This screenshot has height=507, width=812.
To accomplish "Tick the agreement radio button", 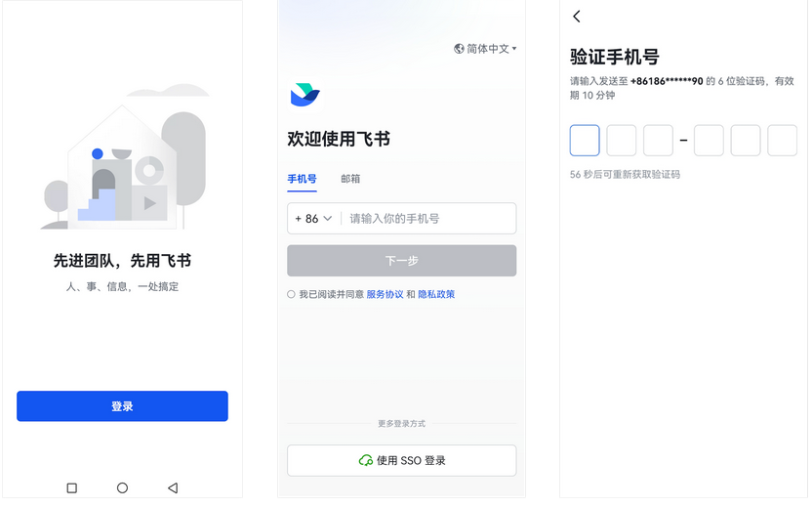I will [291, 294].
